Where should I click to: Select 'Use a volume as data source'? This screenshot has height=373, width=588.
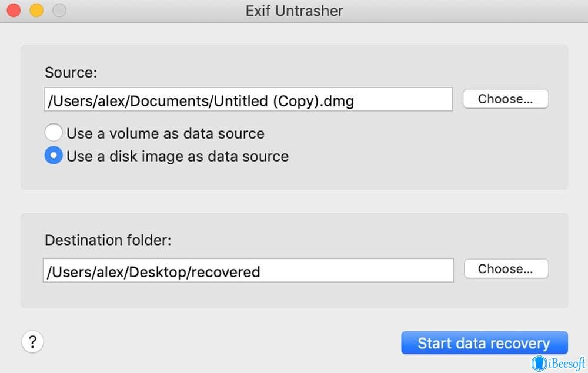[x=54, y=133]
